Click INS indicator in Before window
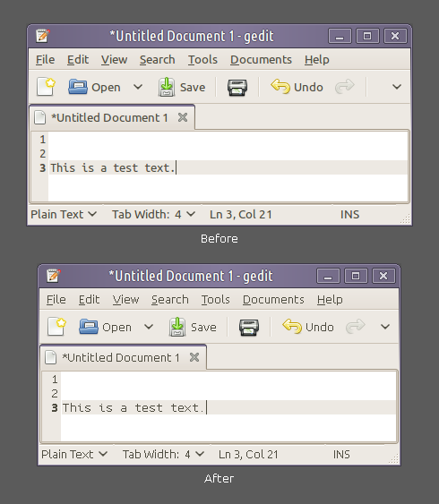 point(350,214)
